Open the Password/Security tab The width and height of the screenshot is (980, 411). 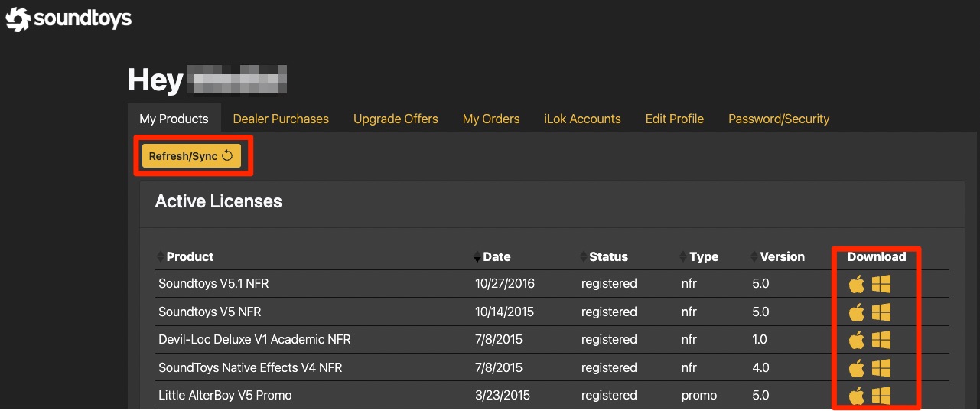[x=779, y=119]
